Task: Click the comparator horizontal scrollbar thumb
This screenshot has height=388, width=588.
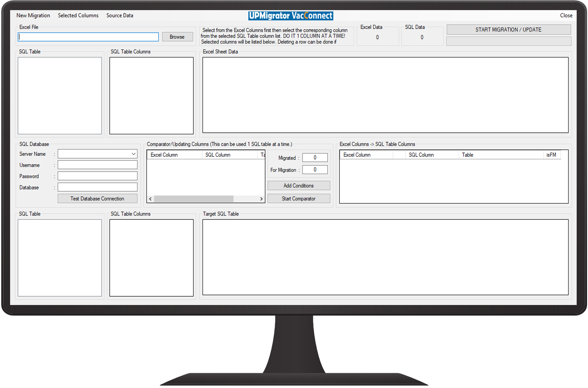Action: [194, 199]
